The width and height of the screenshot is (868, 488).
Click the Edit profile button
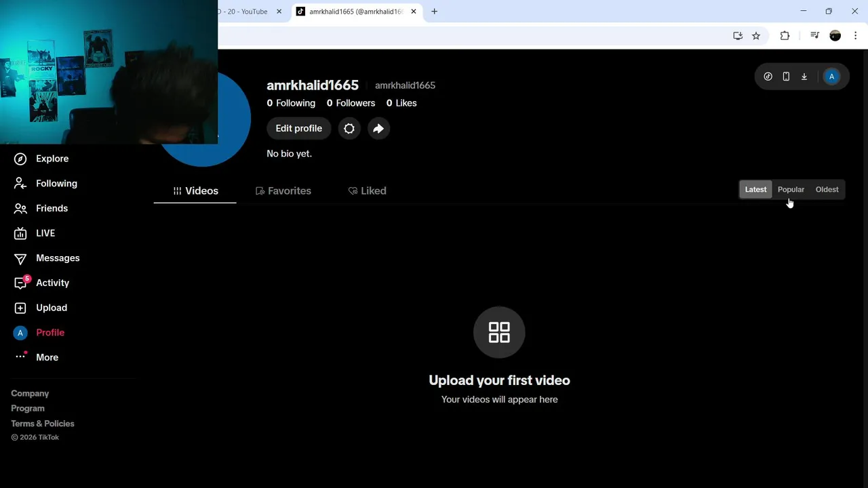pyautogui.click(x=298, y=128)
